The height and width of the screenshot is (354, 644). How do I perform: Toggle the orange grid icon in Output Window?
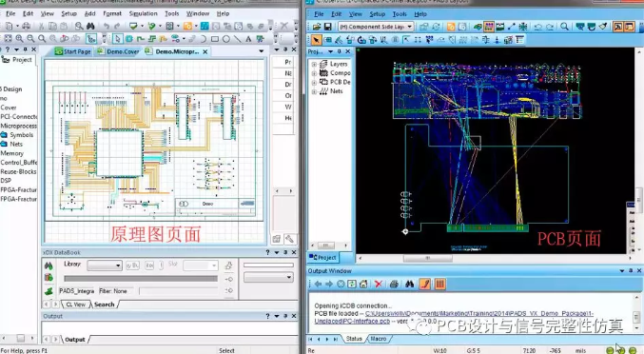pyautogui.click(x=439, y=284)
